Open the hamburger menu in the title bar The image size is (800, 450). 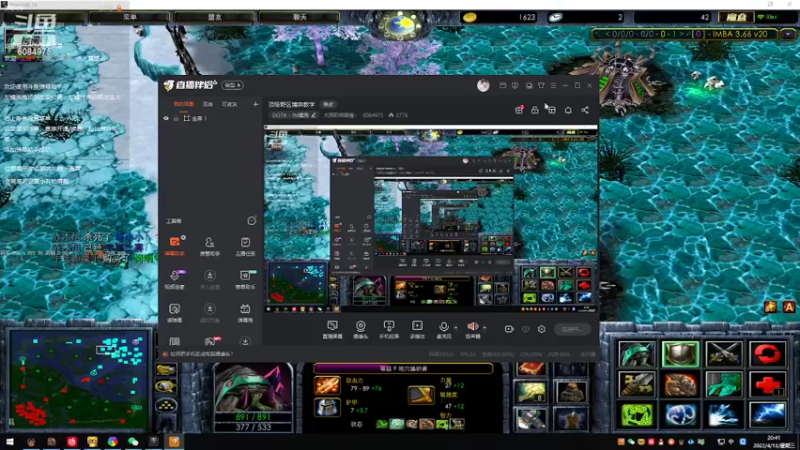coord(553,85)
